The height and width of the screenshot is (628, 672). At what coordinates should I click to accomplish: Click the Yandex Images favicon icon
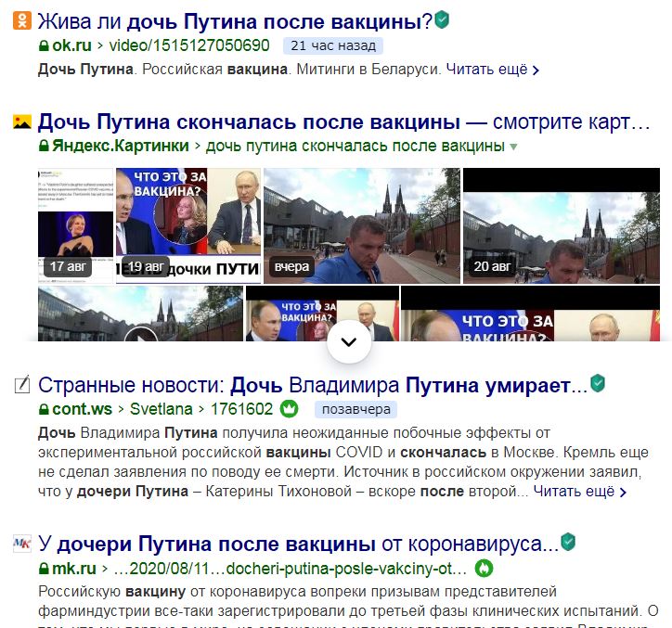pos(22,122)
